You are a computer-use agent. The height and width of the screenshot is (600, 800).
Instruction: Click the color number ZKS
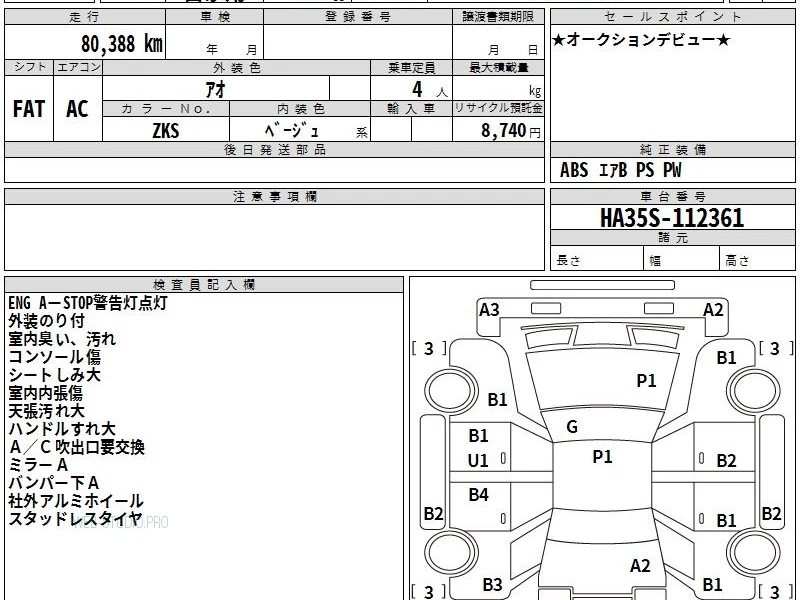(x=166, y=131)
